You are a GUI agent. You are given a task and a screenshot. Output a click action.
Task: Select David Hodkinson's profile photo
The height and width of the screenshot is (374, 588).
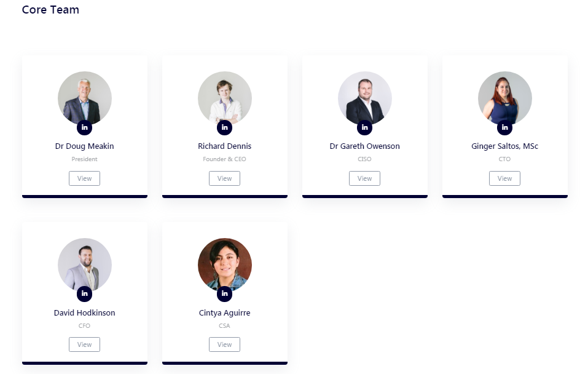click(85, 265)
